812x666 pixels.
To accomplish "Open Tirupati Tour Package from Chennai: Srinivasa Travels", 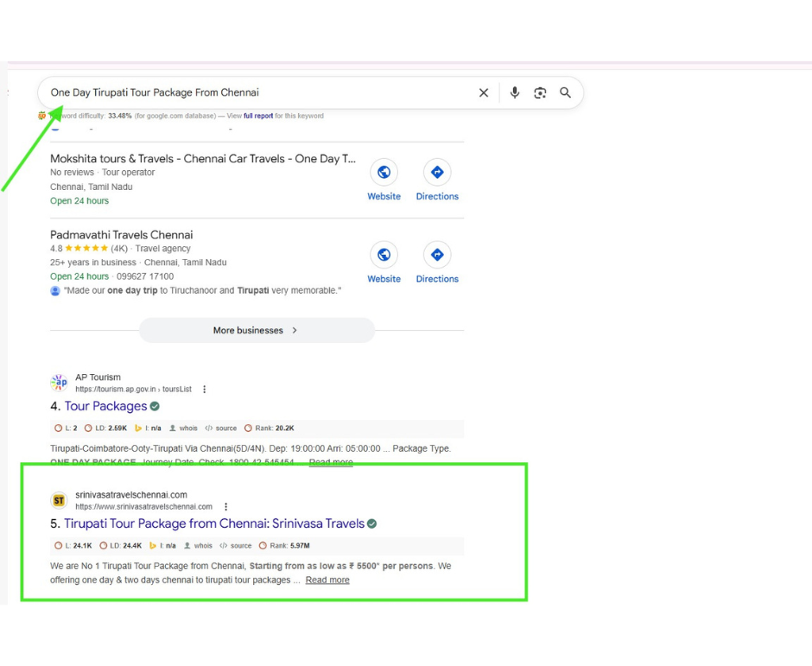I will tap(214, 524).
